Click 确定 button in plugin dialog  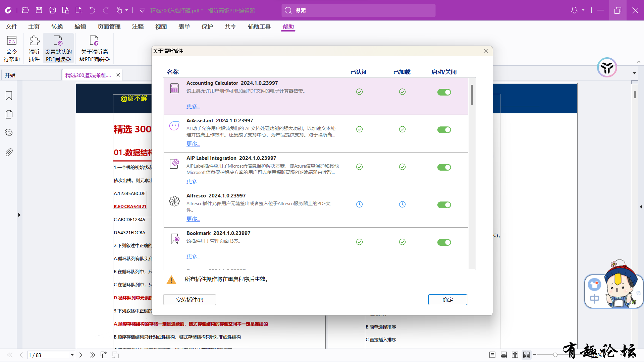[x=447, y=300]
